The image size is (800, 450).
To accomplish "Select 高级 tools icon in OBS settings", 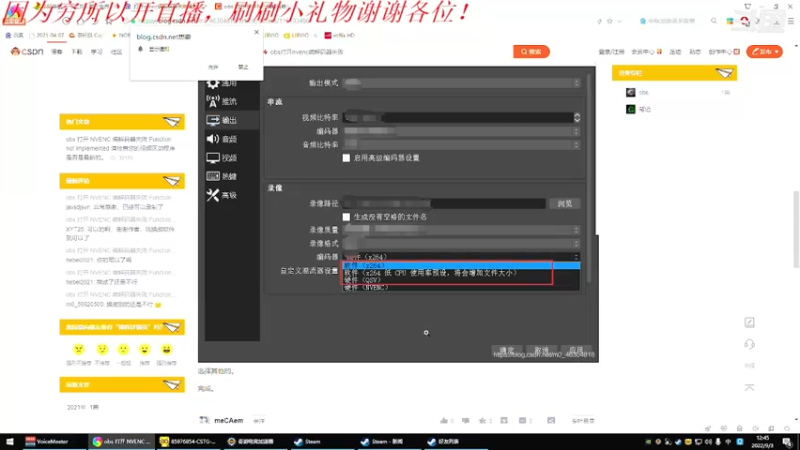I will coord(213,195).
